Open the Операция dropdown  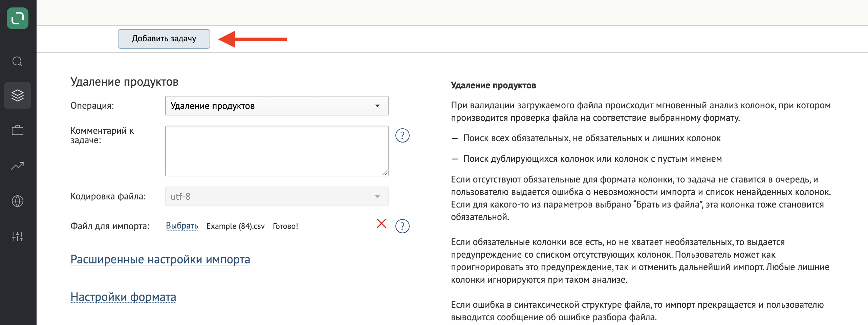(x=277, y=106)
